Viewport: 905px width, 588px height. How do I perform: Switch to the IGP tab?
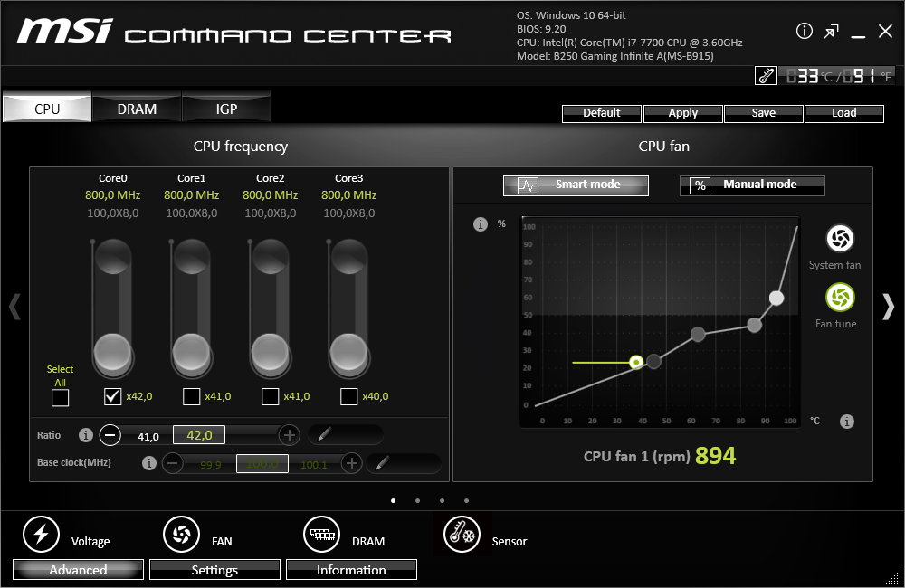coord(226,108)
